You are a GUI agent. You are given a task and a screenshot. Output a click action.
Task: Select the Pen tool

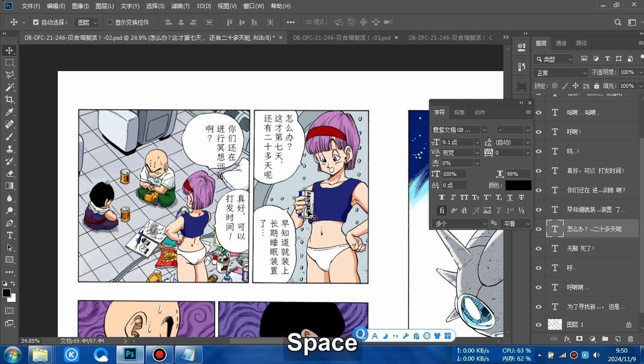coord(9,223)
